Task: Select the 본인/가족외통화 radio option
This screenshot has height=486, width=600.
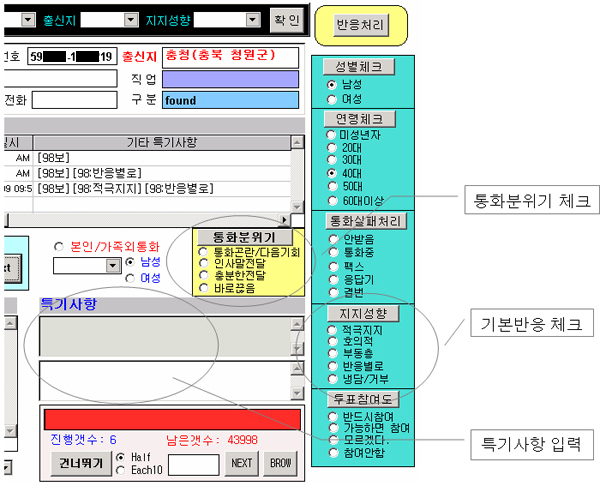Action: click(59, 245)
